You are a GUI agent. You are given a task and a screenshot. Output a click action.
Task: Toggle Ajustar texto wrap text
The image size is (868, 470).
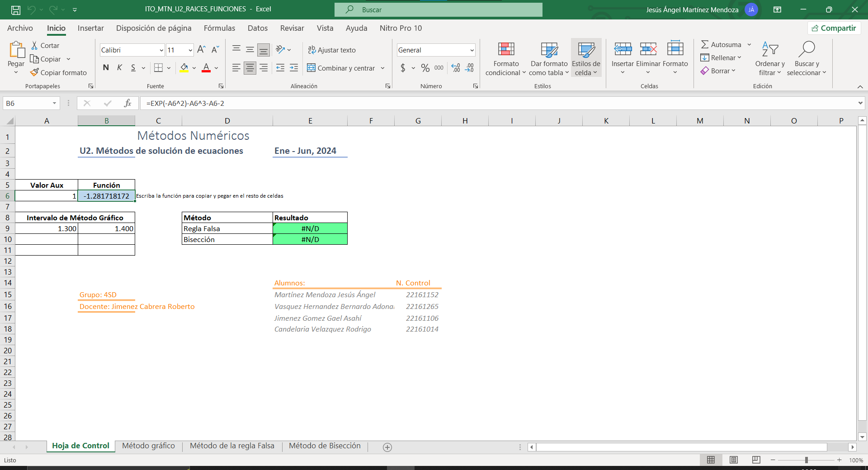click(332, 50)
